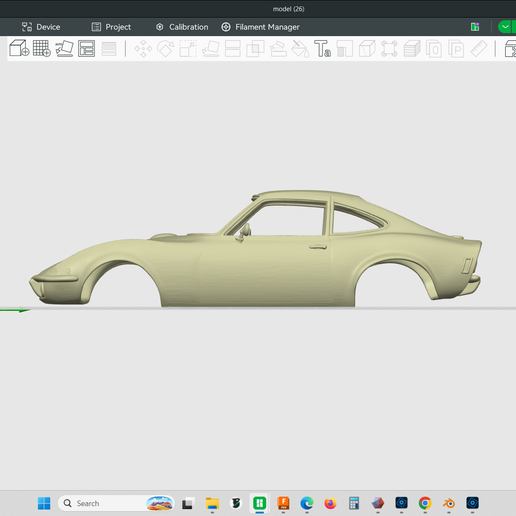This screenshot has width=516, height=516.
Task: Open Google Chrome from the taskbar
Action: tap(425, 503)
